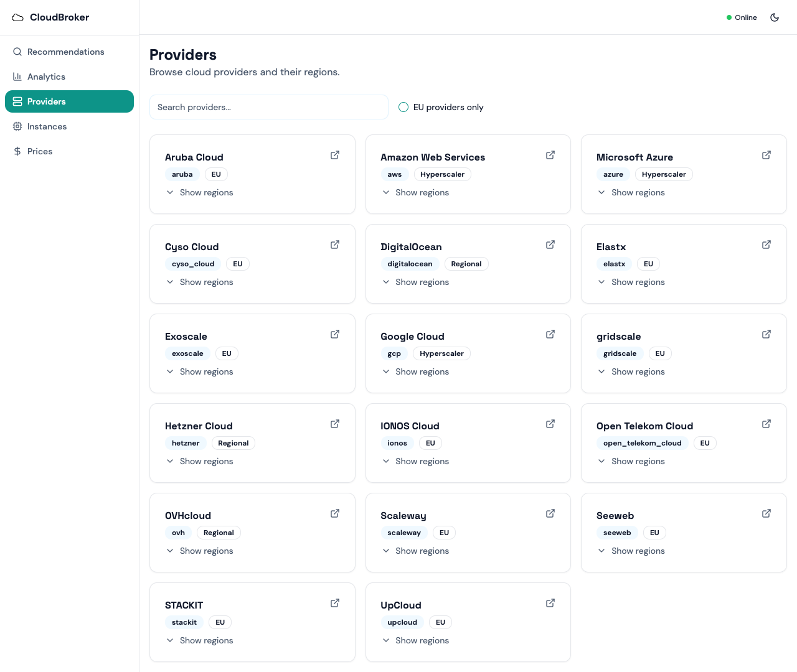Click the Recommendations magnifier icon
This screenshot has width=797, height=672.
click(17, 52)
